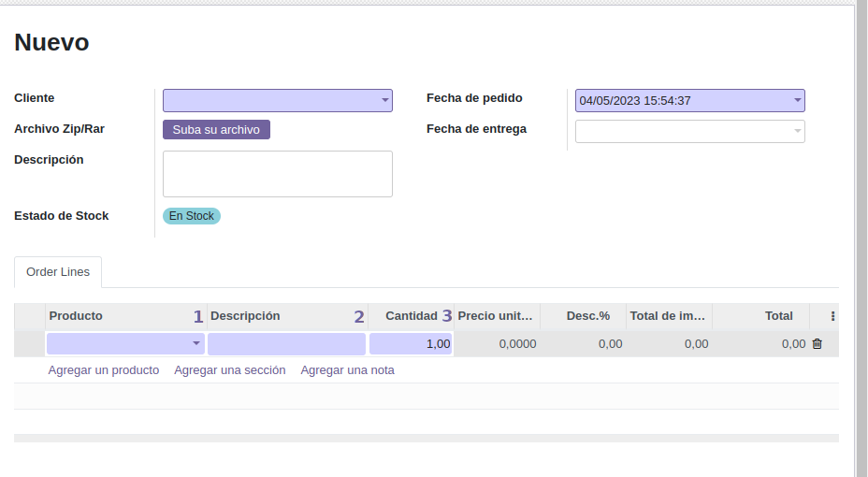The width and height of the screenshot is (868, 477).
Task: Click the order line Descripción field
Action: coord(286,344)
